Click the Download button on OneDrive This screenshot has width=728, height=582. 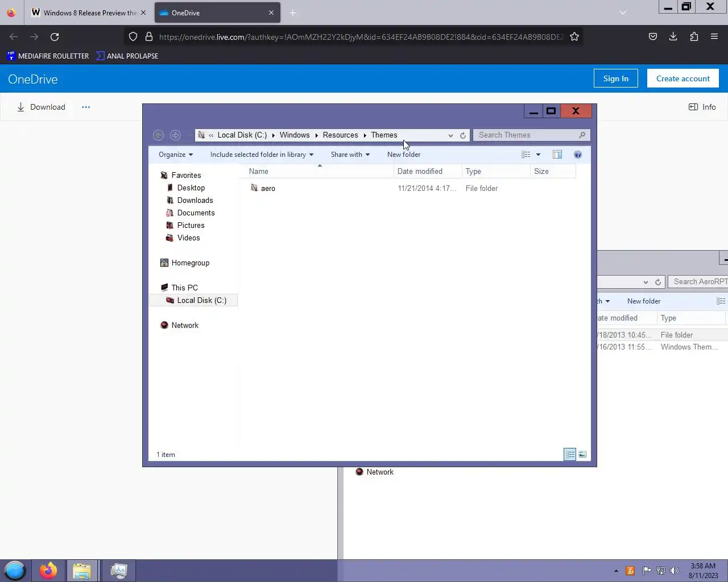point(41,107)
